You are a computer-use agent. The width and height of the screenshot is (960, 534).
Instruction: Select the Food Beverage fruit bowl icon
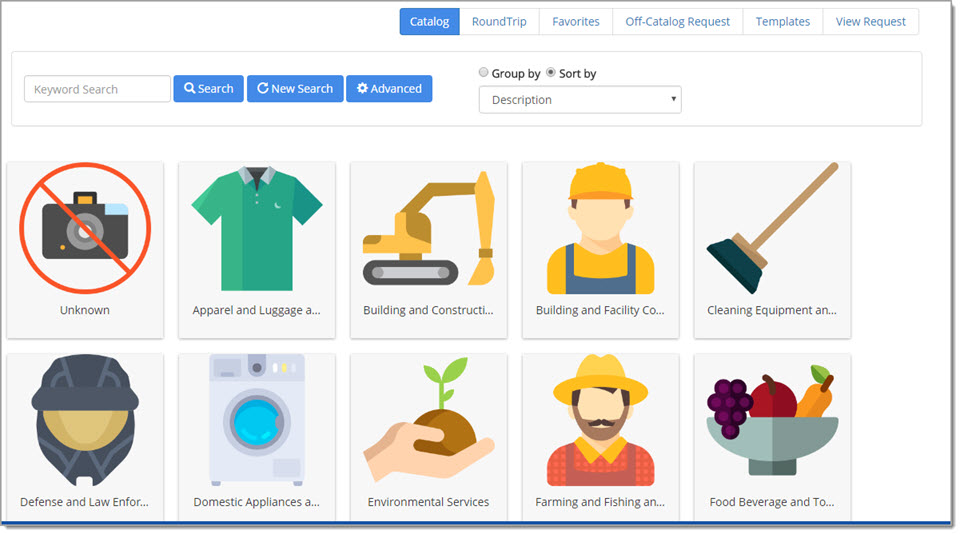(772, 420)
